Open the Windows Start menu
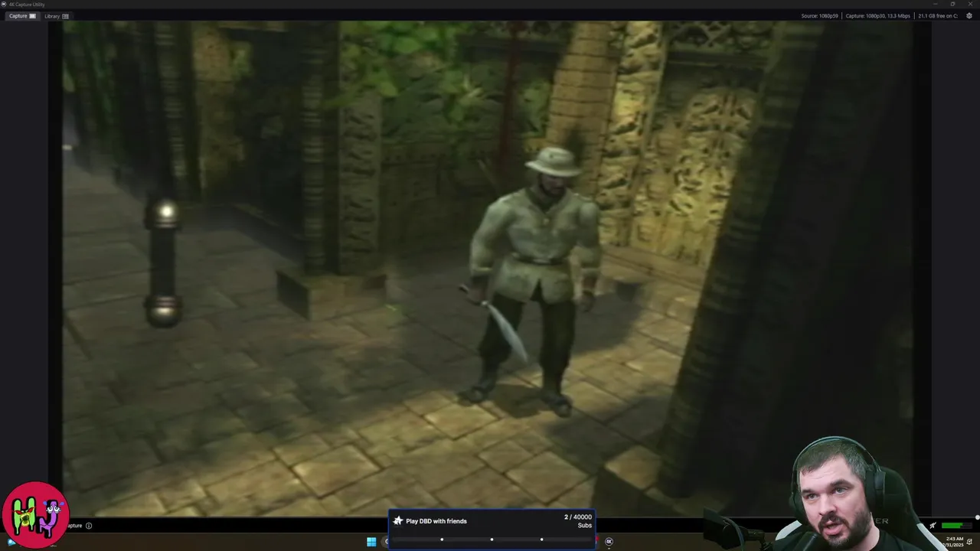Viewport: 980px width, 551px height. [x=371, y=542]
